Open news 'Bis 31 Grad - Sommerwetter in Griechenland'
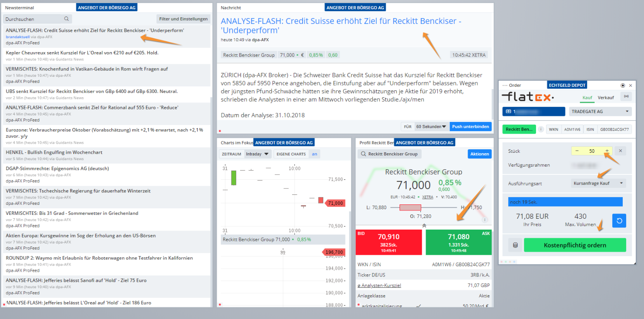The width and height of the screenshot is (644, 319). tap(107, 219)
